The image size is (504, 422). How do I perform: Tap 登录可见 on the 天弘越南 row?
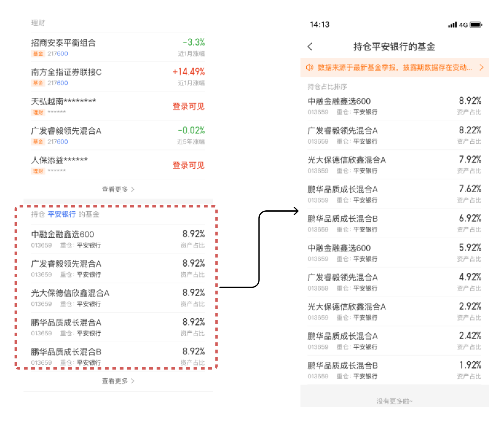188,106
